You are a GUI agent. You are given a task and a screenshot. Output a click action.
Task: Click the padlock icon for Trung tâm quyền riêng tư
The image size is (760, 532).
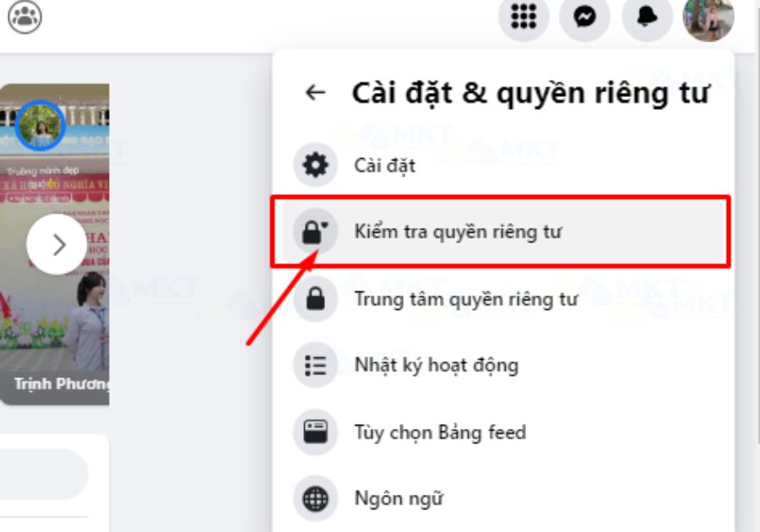316,301
